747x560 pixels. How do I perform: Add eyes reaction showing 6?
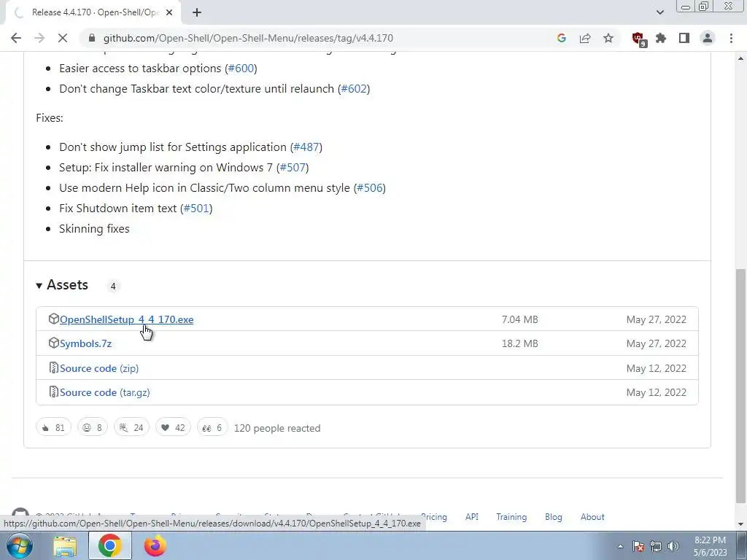[x=212, y=427]
